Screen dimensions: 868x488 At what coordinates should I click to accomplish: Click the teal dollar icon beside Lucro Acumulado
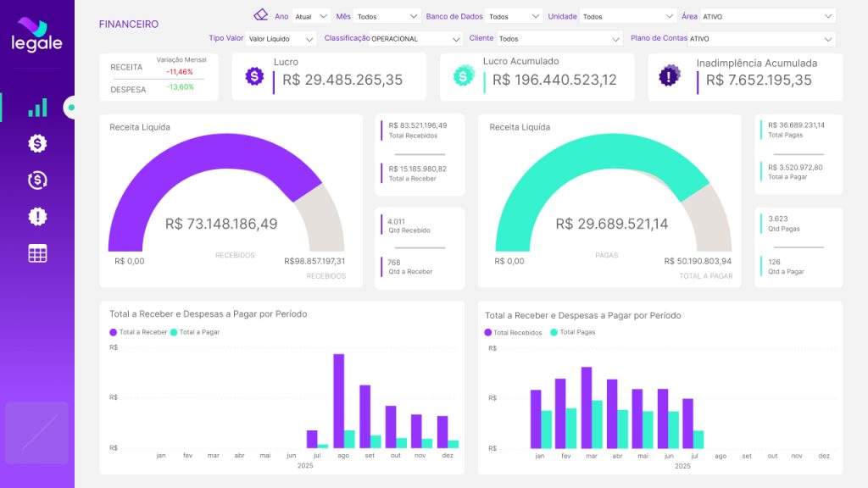462,76
